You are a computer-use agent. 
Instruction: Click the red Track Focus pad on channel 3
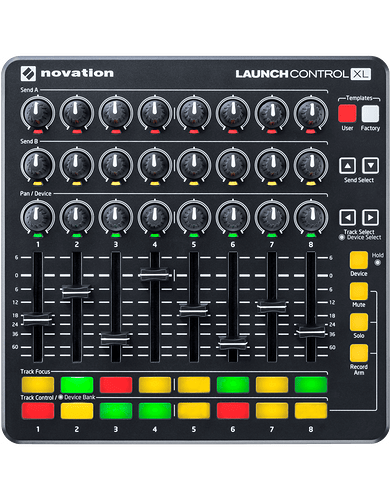[x=116, y=385]
